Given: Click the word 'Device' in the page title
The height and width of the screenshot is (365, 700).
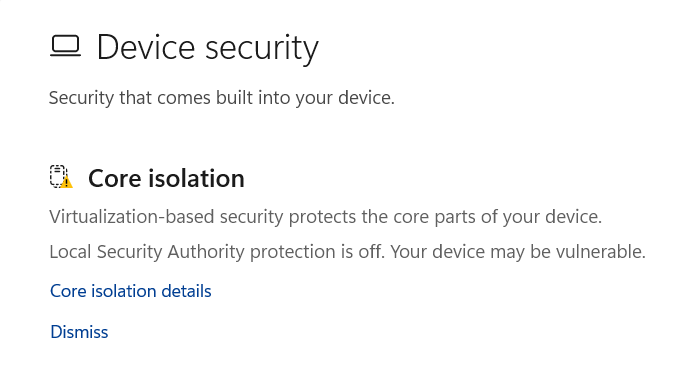Looking at the screenshot, I should pos(146,47).
